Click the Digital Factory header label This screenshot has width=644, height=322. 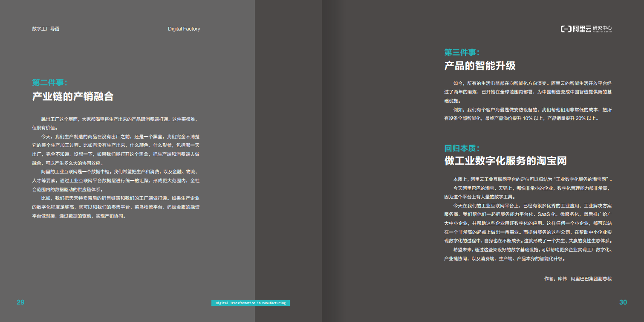(184, 29)
